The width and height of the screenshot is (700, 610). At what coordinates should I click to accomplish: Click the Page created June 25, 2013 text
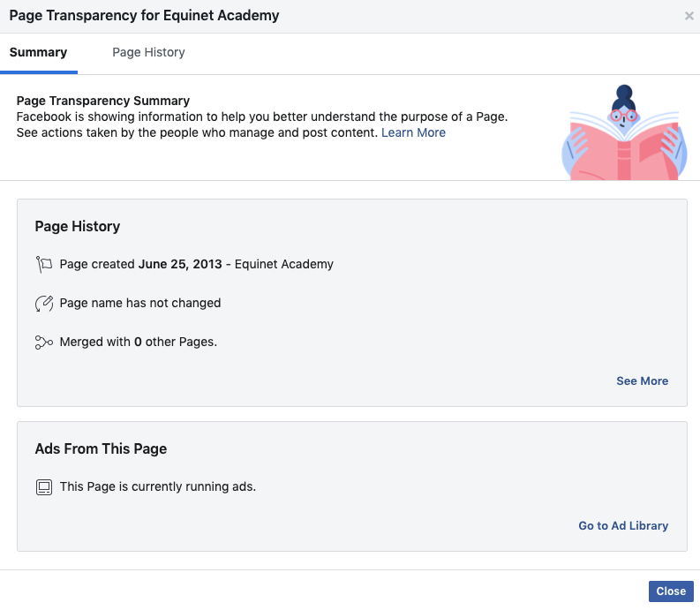coord(140,264)
